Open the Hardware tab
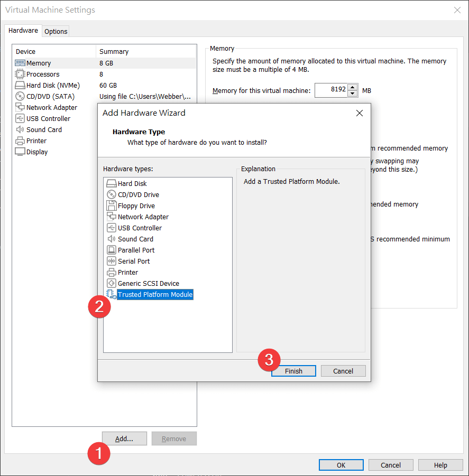Viewport: 469px width, 476px height. [x=23, y=31]
